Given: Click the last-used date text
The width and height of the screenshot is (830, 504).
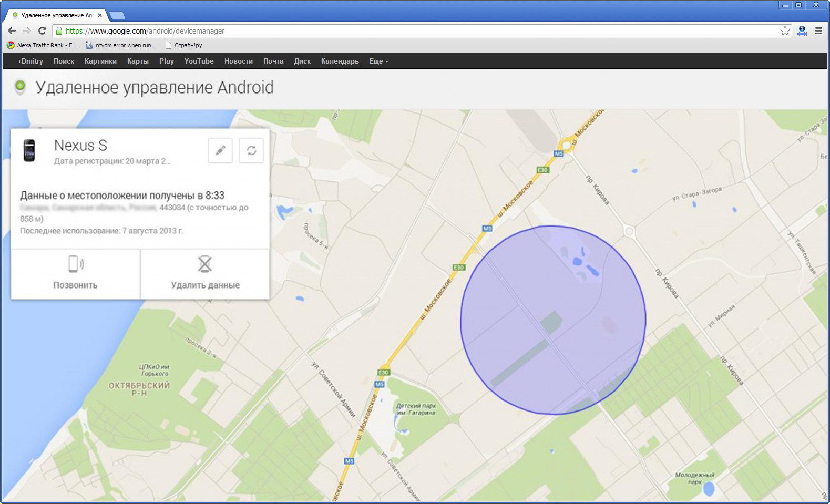Looking at the screenshot, I should (x=102, y=231).
